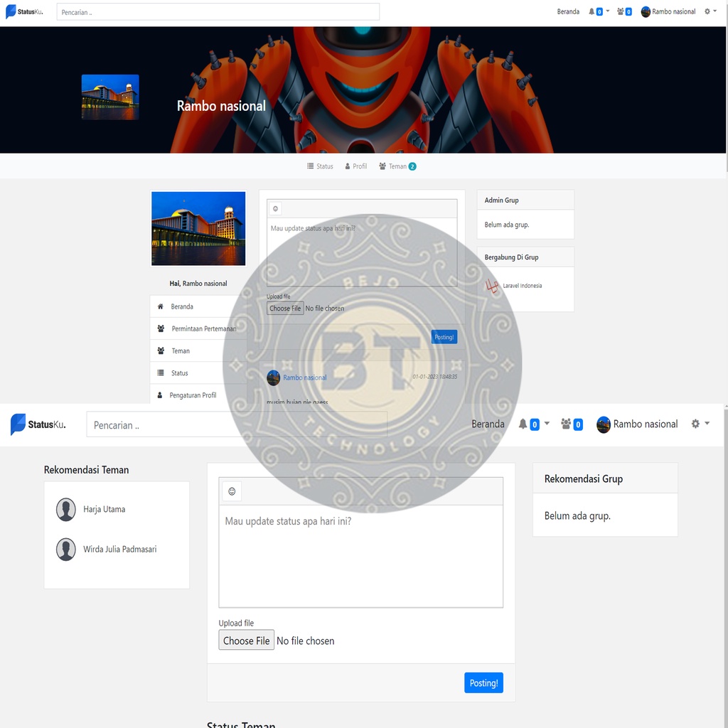The width and height of the screenshot is (728, 728).
Task: Open Rambo nasional user link in the home feed navbar
Action: [x=646, y=424]
